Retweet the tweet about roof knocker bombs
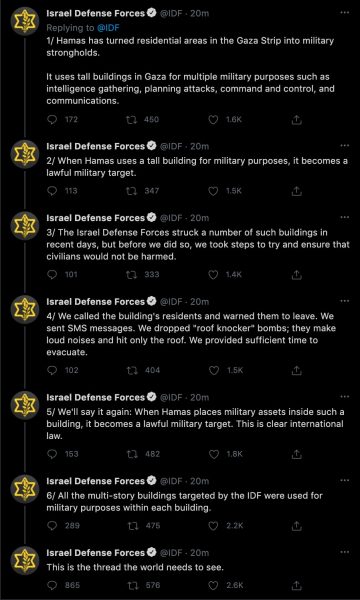Screen dimensions: 360x600 132,370
